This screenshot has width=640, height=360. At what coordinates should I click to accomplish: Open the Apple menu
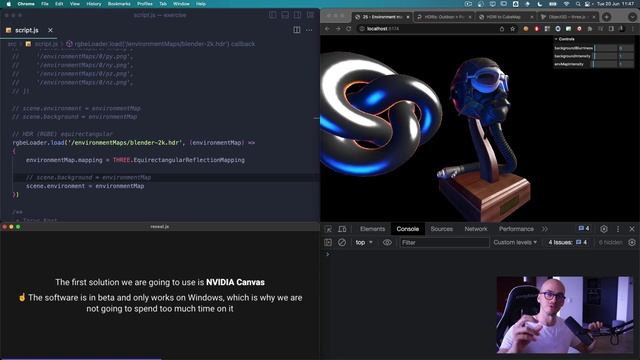(9, 4)
